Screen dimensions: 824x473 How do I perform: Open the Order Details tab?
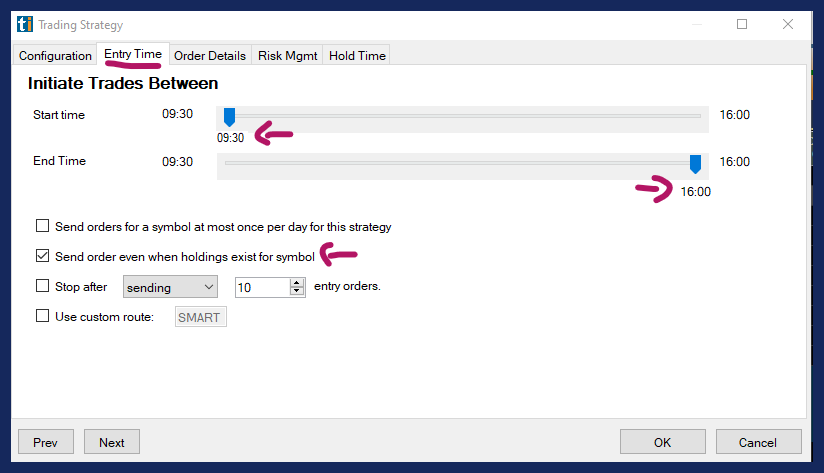[210, 56]
